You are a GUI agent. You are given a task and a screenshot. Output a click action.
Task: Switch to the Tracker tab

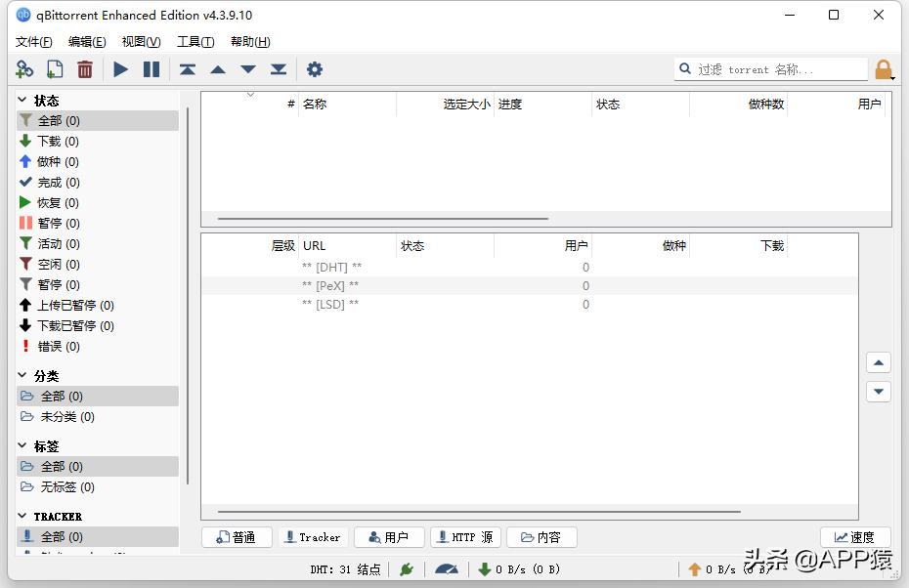[313, 537]
